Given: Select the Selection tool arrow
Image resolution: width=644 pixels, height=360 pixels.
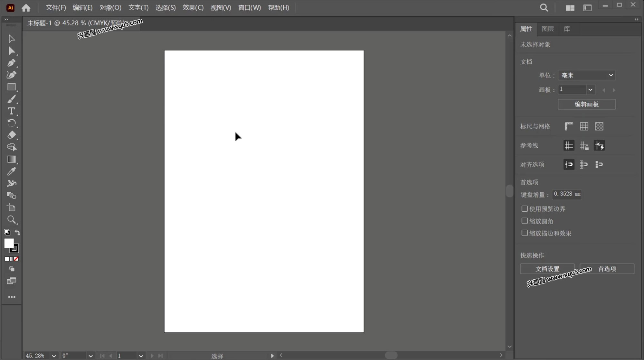Looking at the screenshot, I should (x=12, y=39).
